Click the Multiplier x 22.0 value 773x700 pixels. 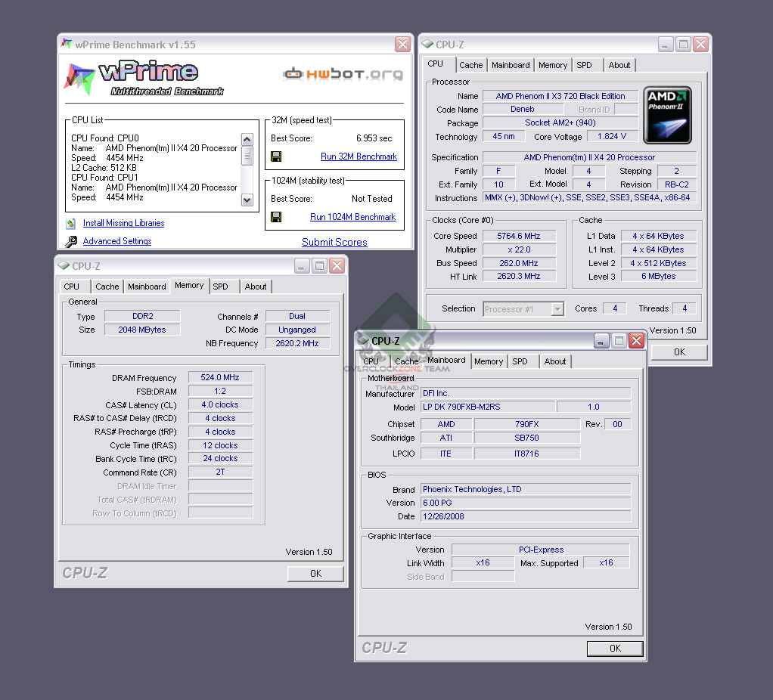coord(519,249)
